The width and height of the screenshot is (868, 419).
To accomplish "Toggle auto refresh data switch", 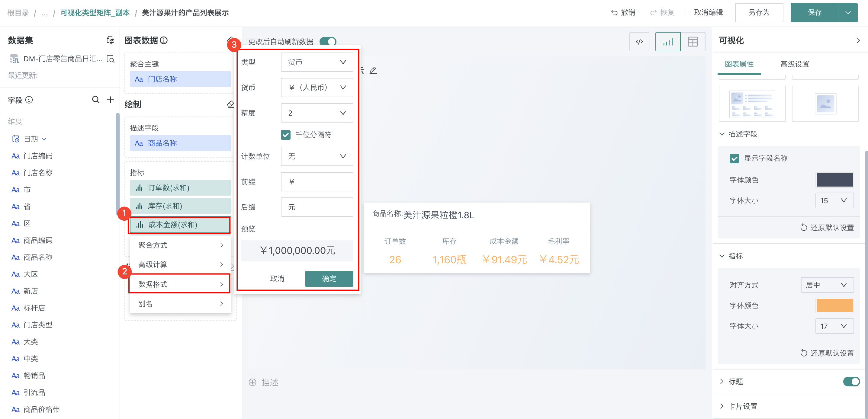I will [x=328, y=41].
